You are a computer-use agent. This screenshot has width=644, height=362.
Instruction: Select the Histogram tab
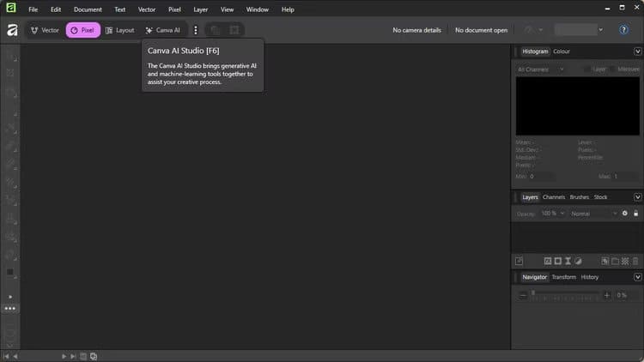click(x=535, y=51)
